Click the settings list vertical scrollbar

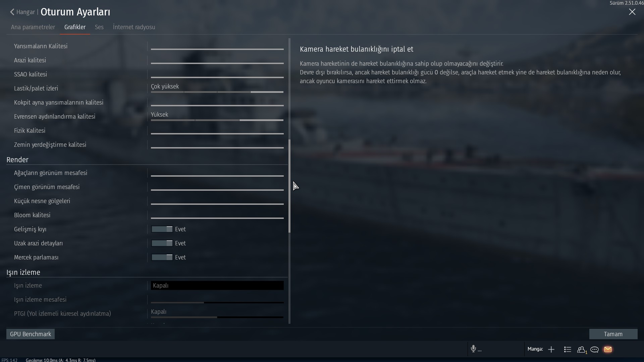289,186
